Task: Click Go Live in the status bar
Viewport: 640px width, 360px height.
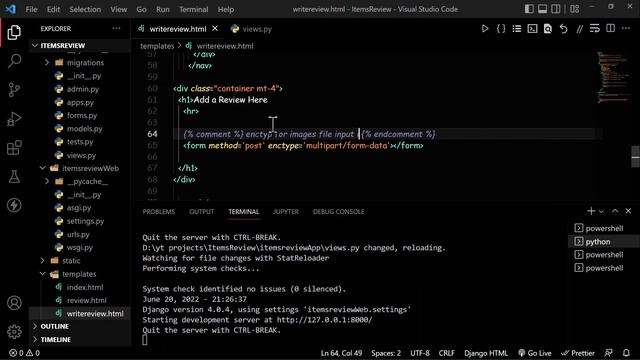Action: coord(535,353)
